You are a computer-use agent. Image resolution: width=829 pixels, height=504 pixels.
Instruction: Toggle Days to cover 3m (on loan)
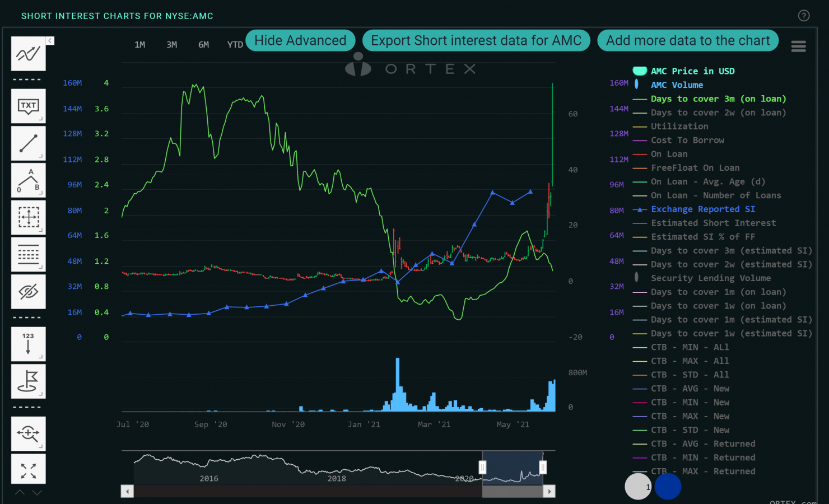tap(718, 99)
